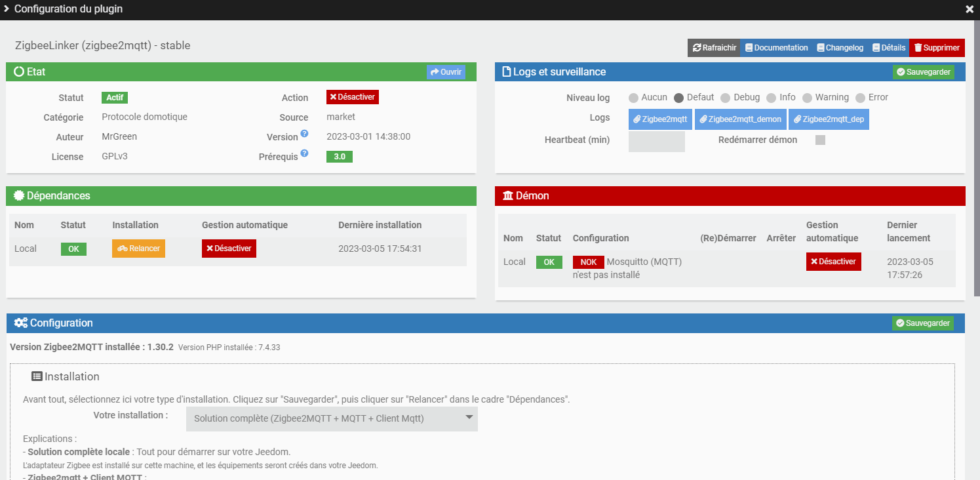
Task: Collapse the Configuration du plugin header chevron
Action: coord(7,9)
